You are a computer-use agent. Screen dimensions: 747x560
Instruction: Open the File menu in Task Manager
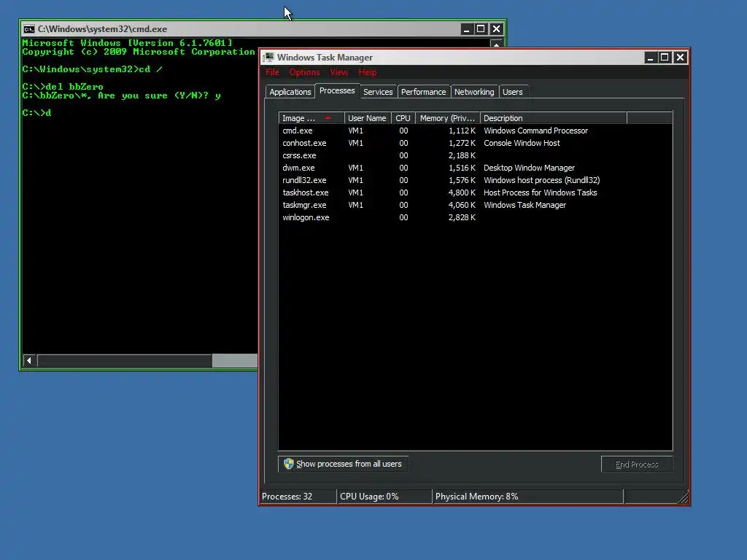(273, 72)
